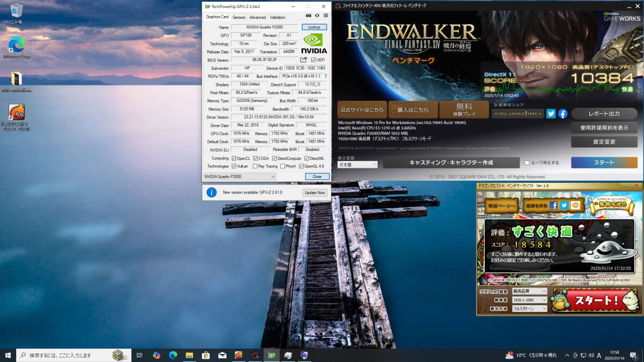Open Microsoft Store from the taskbar
This screenshot has width=644, height=362.
(206, 355)
